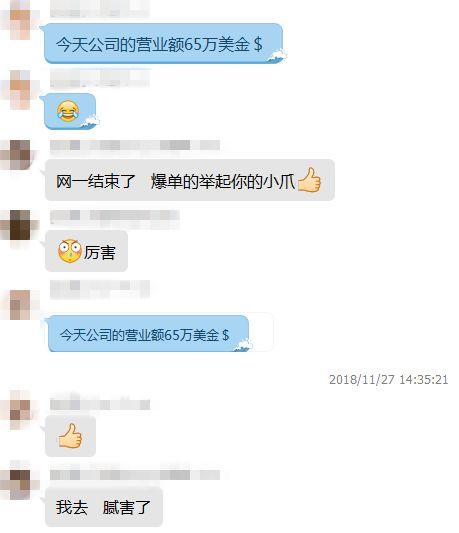Screen dimensions: 459x533
Task: Click the wave decoration on top blue bubble
Action: 277,56
